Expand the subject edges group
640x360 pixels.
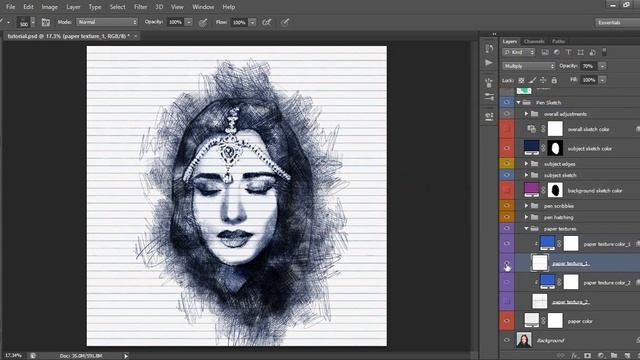point(526,164)
